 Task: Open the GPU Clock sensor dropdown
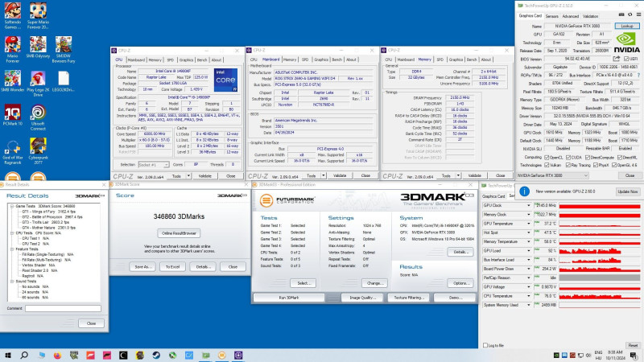click(x=529, y=205)
